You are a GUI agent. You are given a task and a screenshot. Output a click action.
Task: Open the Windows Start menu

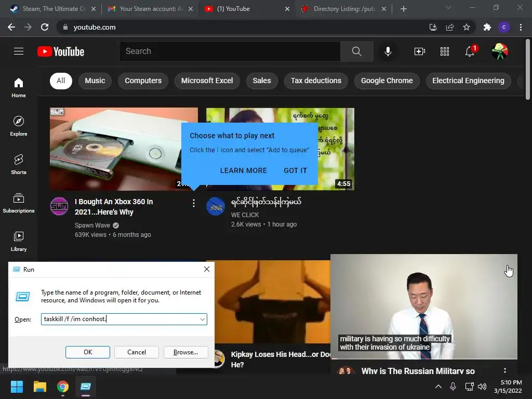(17, 387)
